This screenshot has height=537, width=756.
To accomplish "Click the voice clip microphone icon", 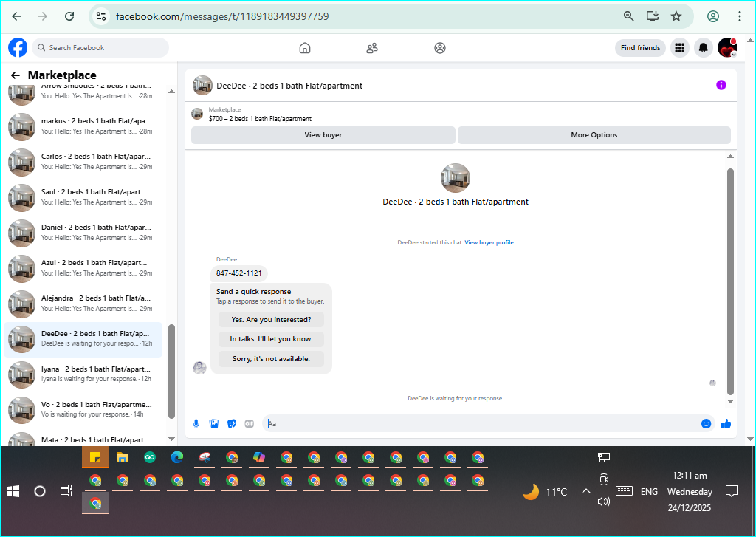I will (196, 424).
